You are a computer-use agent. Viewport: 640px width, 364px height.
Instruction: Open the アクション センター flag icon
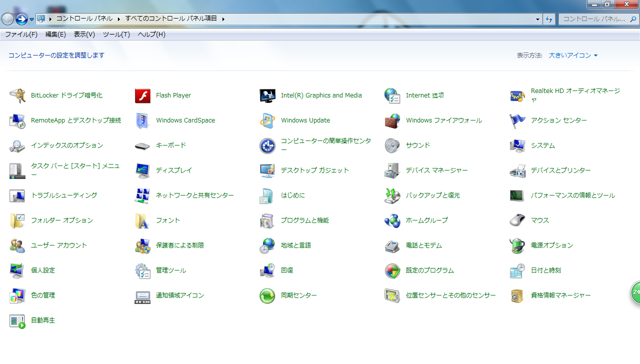(x=517, y=120)
